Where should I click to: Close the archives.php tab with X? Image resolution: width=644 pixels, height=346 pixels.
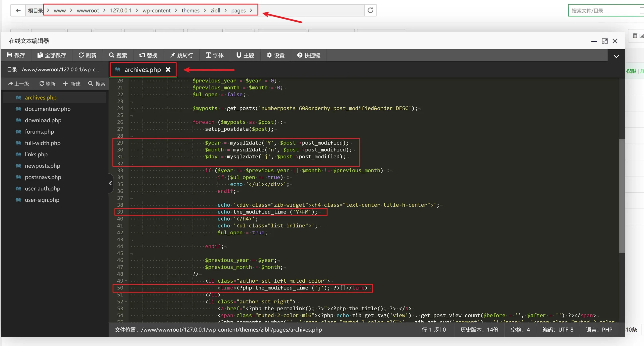(x=168, y=70)
